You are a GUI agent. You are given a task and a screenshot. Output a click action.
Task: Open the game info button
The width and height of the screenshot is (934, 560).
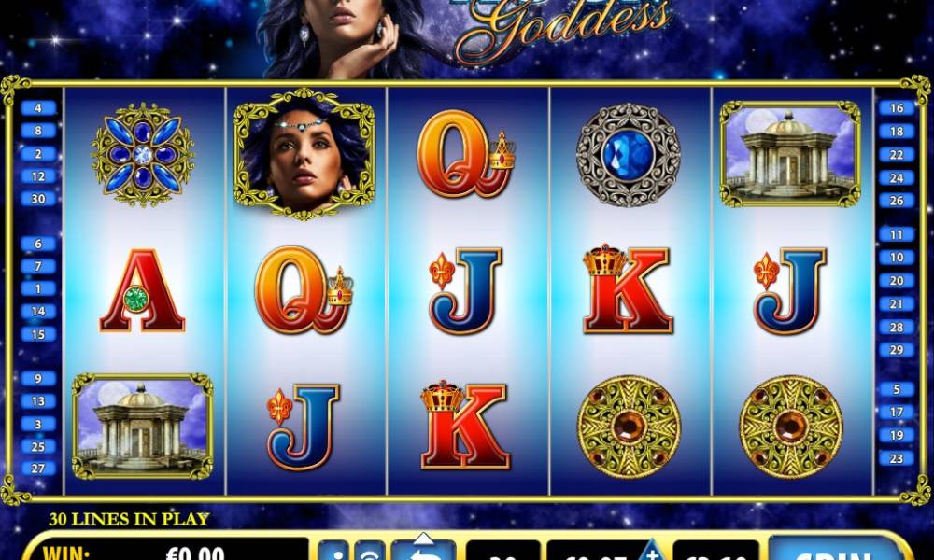point(333,551)
